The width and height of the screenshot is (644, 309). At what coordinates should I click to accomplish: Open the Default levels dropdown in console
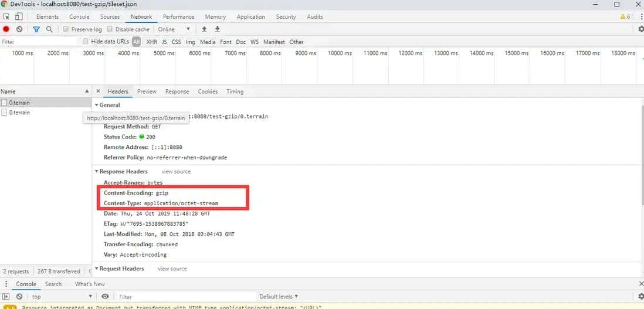[279, 297]
